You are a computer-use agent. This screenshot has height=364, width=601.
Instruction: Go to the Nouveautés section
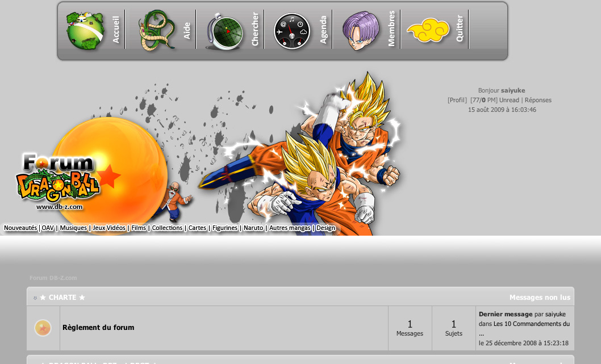tap(20, 228)
